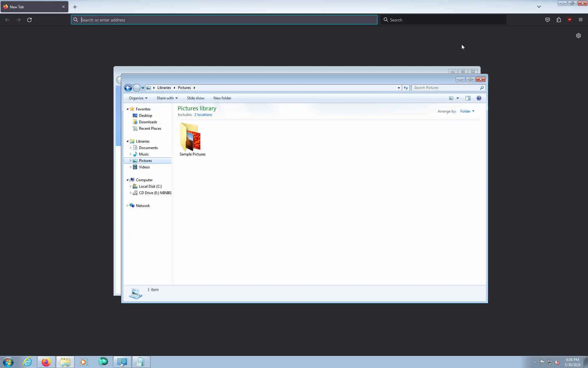This screenshot has height=368, width=588.
Task: Open the Firefox hamburger menu
Action: [580, 20]
